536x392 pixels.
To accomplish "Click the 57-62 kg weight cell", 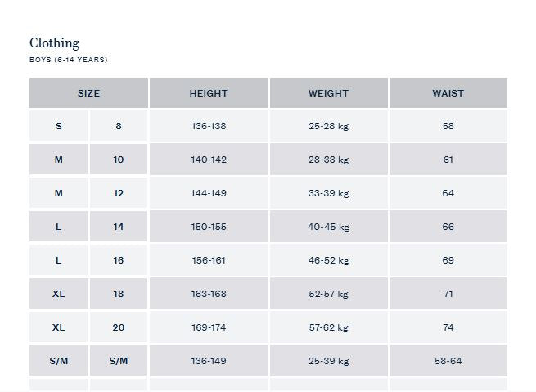I will pos(328,327).
